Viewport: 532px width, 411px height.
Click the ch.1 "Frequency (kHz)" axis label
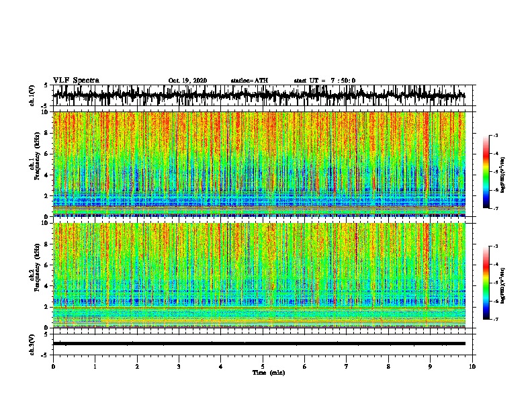37,156
